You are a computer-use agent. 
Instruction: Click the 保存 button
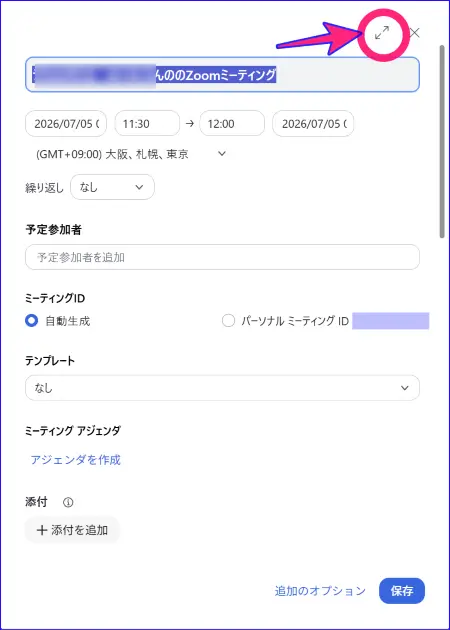(x=402, y=591)
